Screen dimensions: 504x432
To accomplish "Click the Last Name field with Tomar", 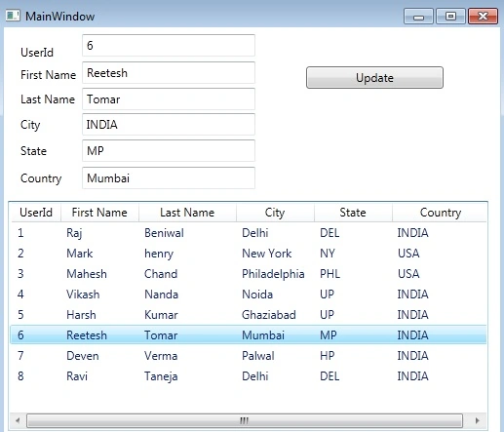I will pyautogui.click(x=169, y=99).
